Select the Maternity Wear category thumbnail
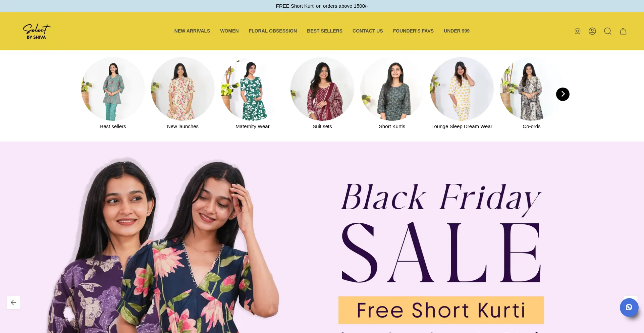The image size is (644, 333). click(x=253, y=89)
